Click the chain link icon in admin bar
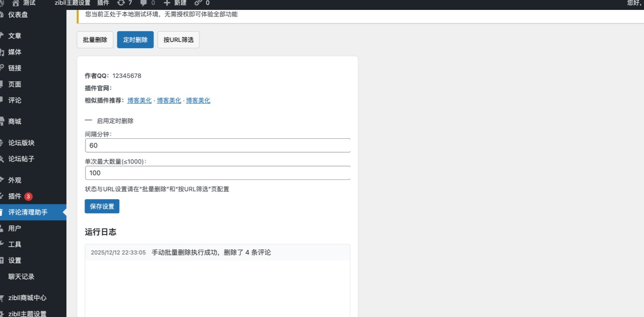The height and width of the screenshot is (317, 644). coord(198,3)
